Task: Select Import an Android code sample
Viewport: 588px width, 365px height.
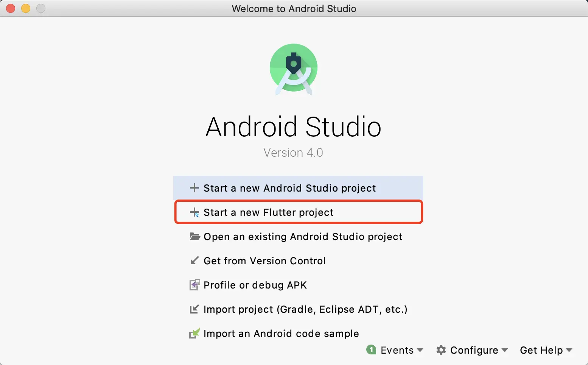Action: point(298,333)
